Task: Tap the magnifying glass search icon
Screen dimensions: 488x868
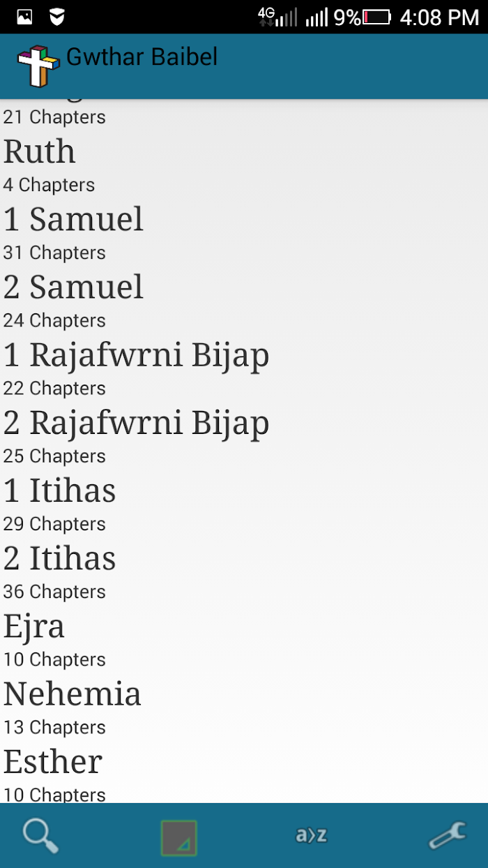Action: click(40, 836)
